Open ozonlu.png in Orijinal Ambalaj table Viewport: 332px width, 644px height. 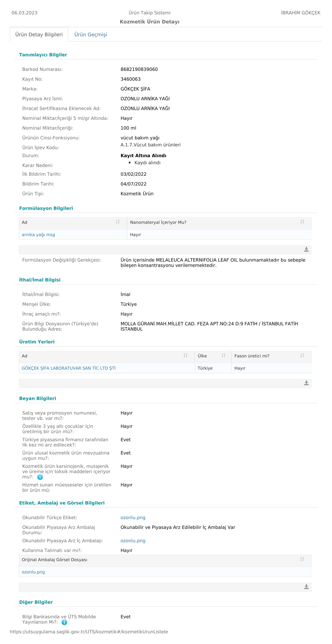pos(33,572)
